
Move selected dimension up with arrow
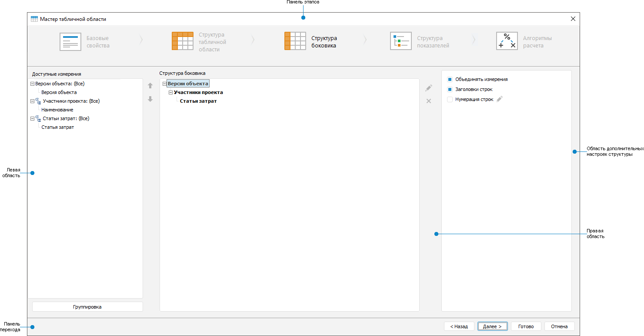[x=150, y=86]
